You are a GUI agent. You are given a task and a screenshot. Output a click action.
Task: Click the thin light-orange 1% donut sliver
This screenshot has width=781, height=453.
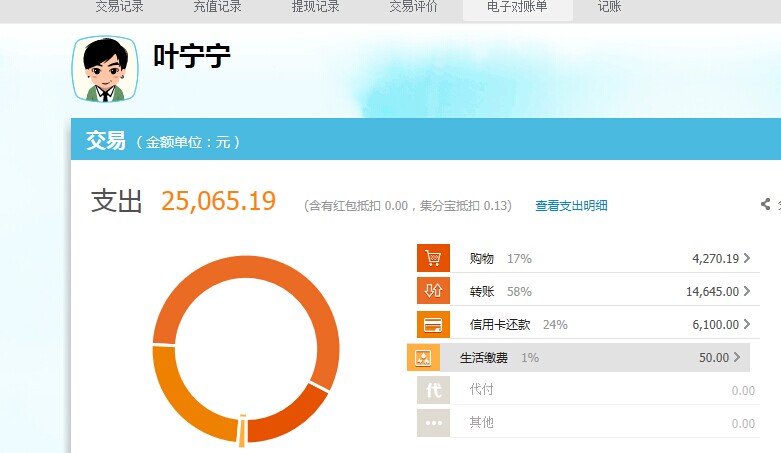(x=243, y=431)
